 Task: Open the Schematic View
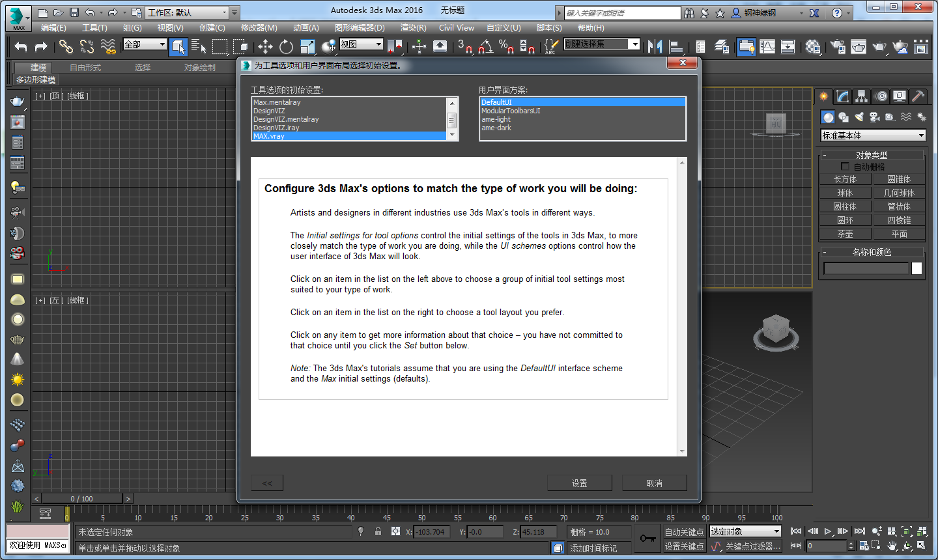coord(788,46)
